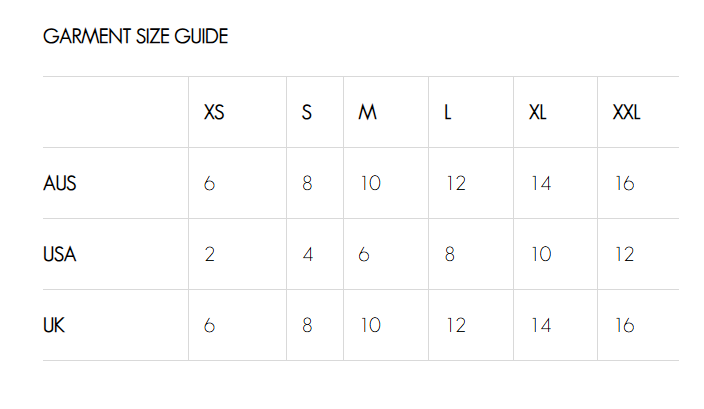Click the Garment Size Guide heading
This screenshot has width=704, height=409.
[136, 38]
